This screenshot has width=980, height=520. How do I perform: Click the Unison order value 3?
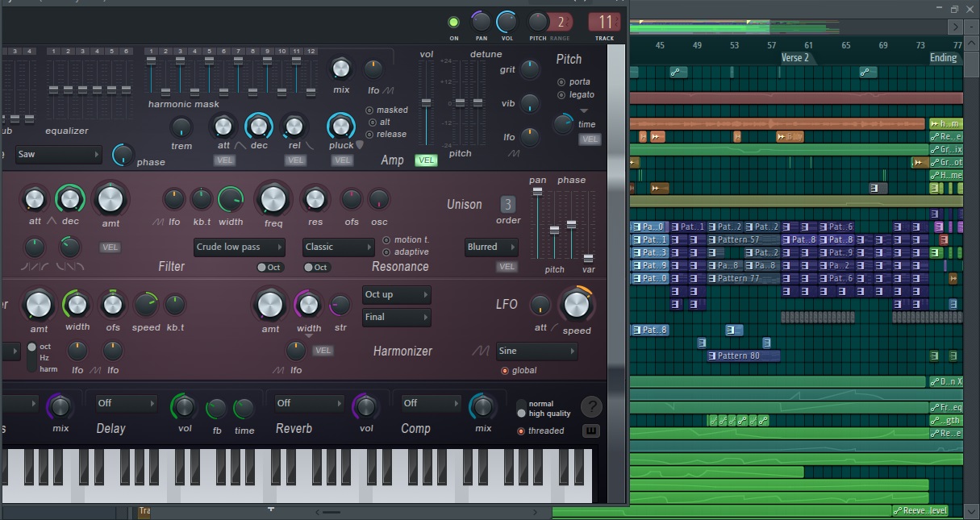[507, 204]
